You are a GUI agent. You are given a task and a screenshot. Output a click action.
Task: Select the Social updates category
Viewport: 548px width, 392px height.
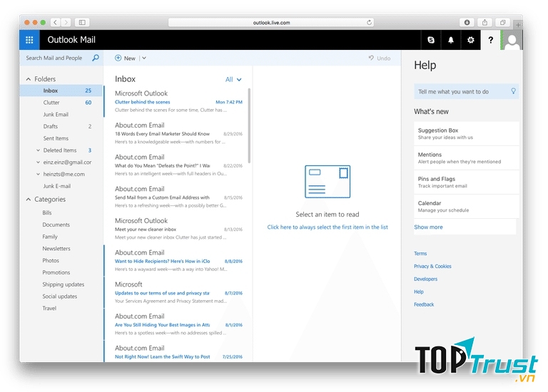click(61, 296)
